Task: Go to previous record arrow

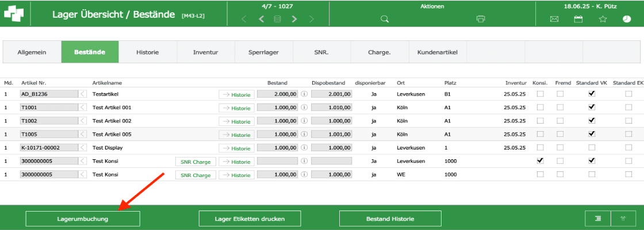Action: 262,19
